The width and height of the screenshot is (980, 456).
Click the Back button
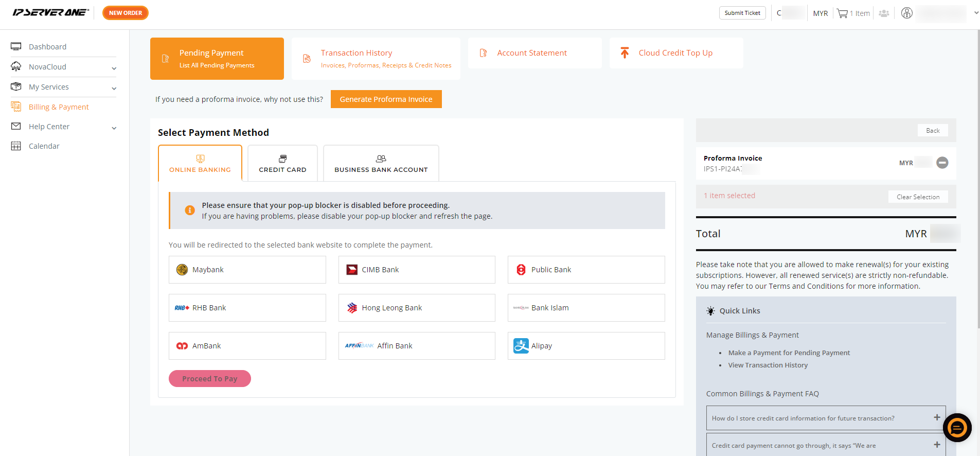[x=933, y=131]
